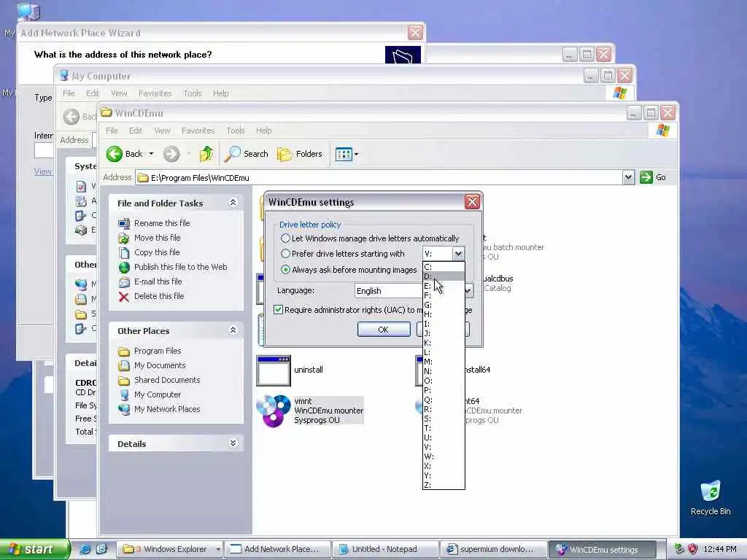Switch to Untitled - Notepad taskbar button
747x560 pixels.
384,550
